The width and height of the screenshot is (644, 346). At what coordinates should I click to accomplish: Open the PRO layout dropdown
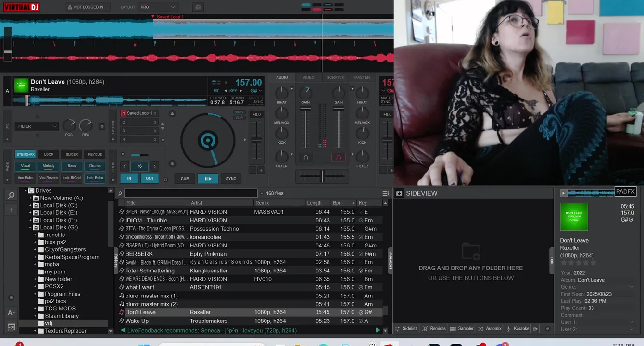pyautogui.click(x=158, y=7)
